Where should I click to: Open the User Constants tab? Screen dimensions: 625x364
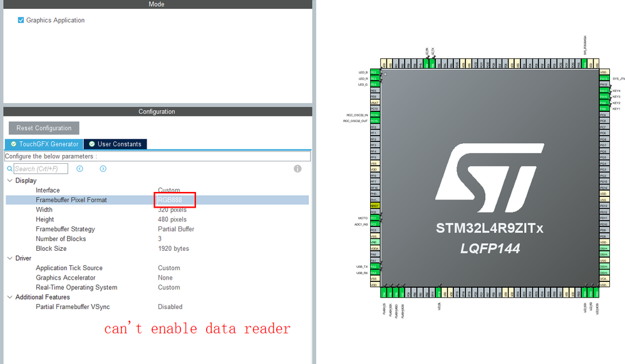115,144
